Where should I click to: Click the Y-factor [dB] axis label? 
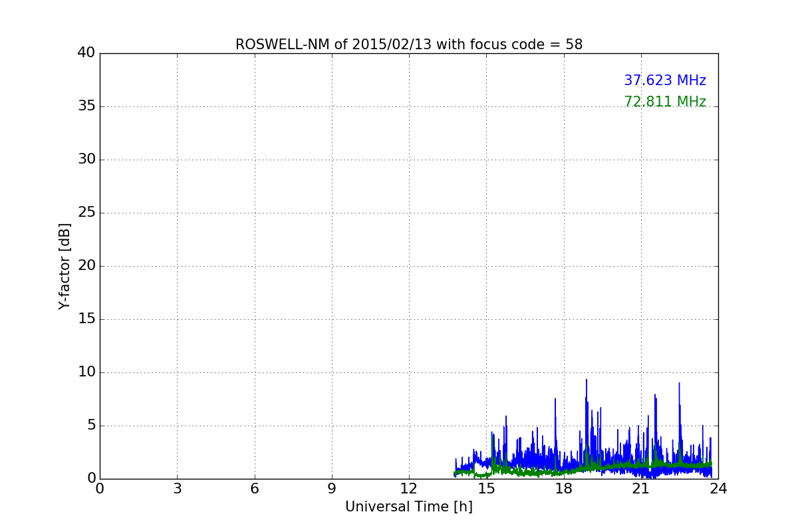tap(65, 266)
